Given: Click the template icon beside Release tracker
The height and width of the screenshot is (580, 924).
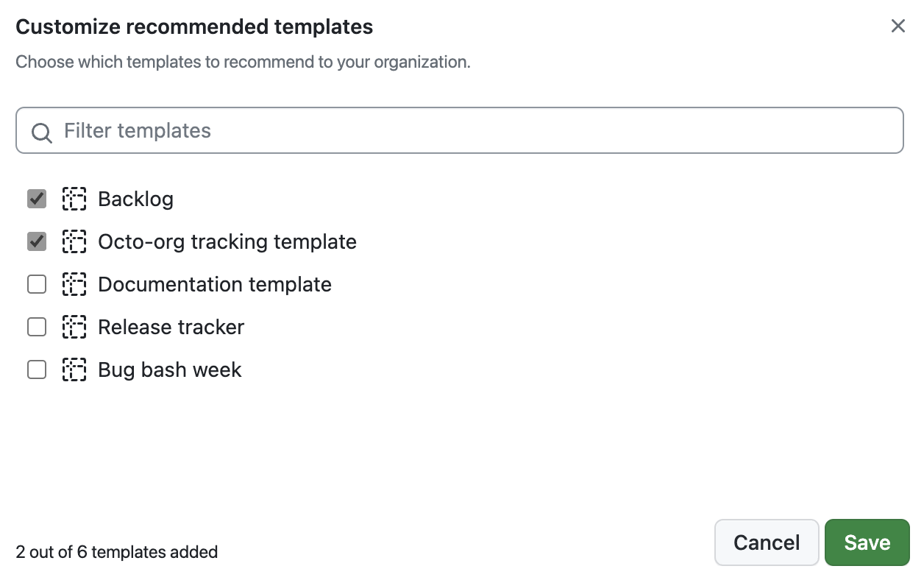Looking at the screenshot, I should tap(74, 327).
